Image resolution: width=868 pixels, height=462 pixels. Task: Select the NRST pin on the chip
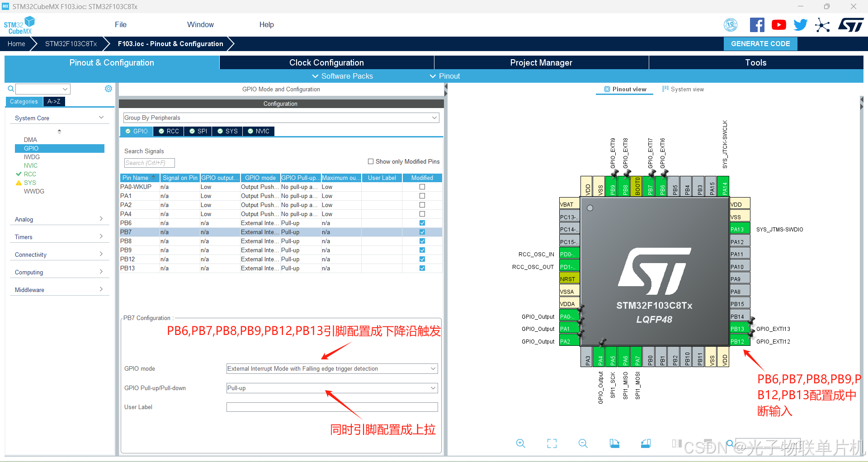[570, 279]
